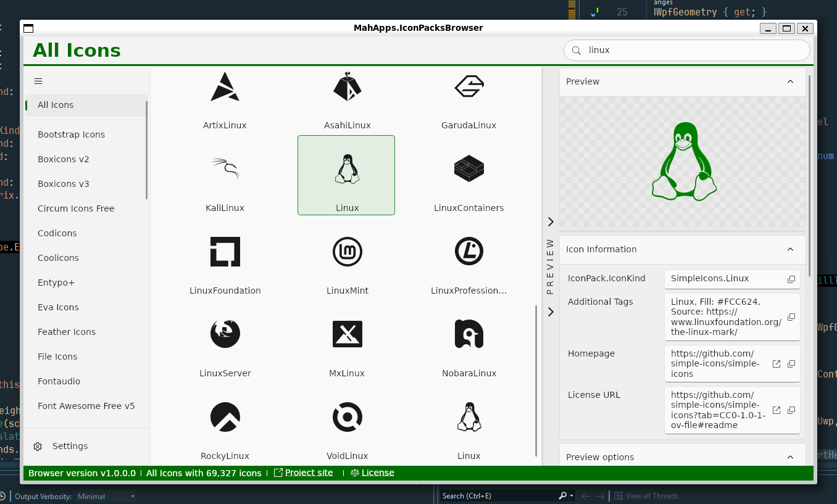Screen dimensions: 837x504
Task: Collapse the side preview pane arrow
Action: point(551,221)
